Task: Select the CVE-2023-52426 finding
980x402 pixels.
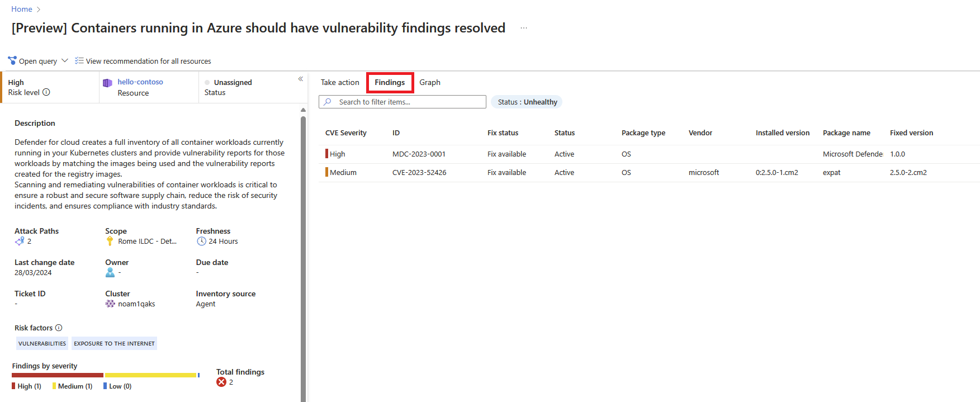Action: [419, 172]
